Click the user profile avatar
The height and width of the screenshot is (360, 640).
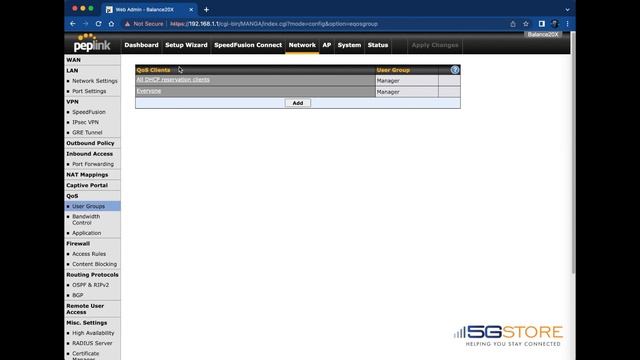click(x=554, y=24)
